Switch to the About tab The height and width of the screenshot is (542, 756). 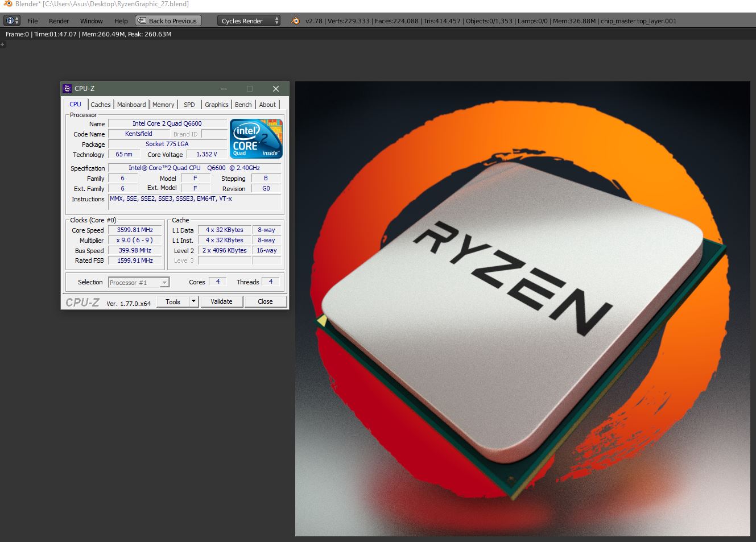[267, 105]
